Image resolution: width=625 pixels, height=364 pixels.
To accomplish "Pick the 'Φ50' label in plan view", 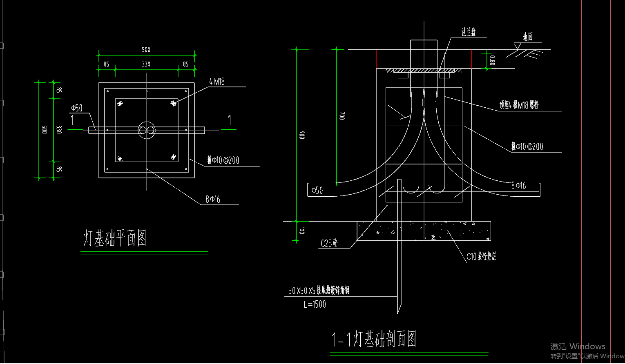I will tap(77, 108).
